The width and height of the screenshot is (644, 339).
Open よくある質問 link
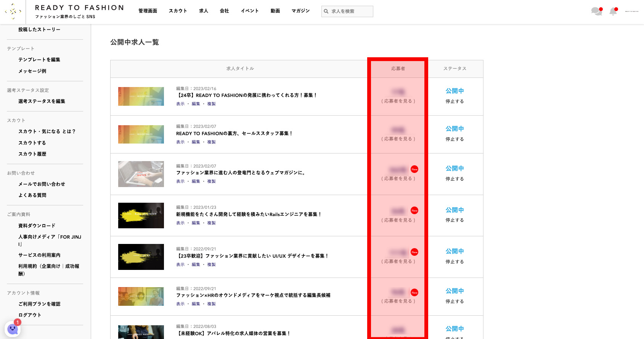pos(32,195)
